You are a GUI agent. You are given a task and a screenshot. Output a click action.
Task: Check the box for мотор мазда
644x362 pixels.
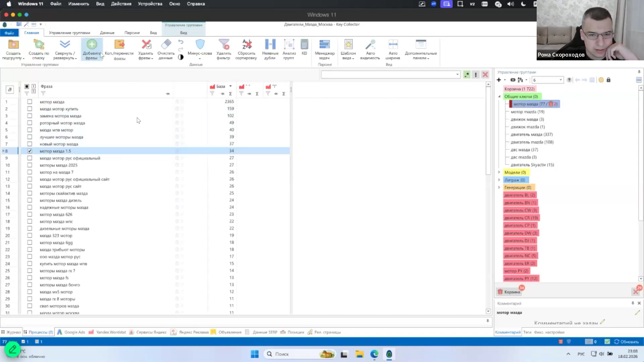click(x=30, y=102)
